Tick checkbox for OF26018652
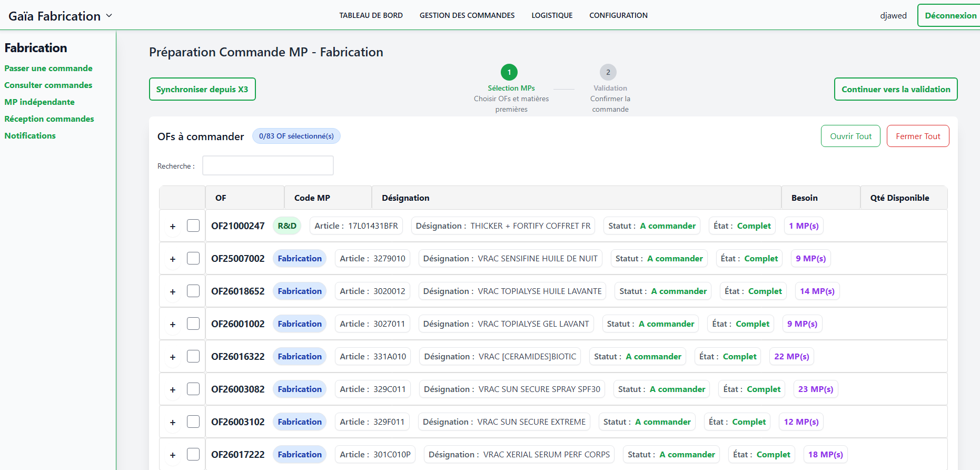The width and height of the screenshot is (980, 470). coord(193,291)
